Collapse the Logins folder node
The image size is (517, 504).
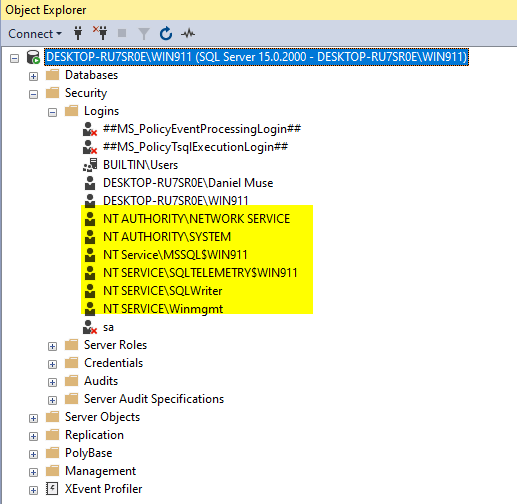coord(52,113)
